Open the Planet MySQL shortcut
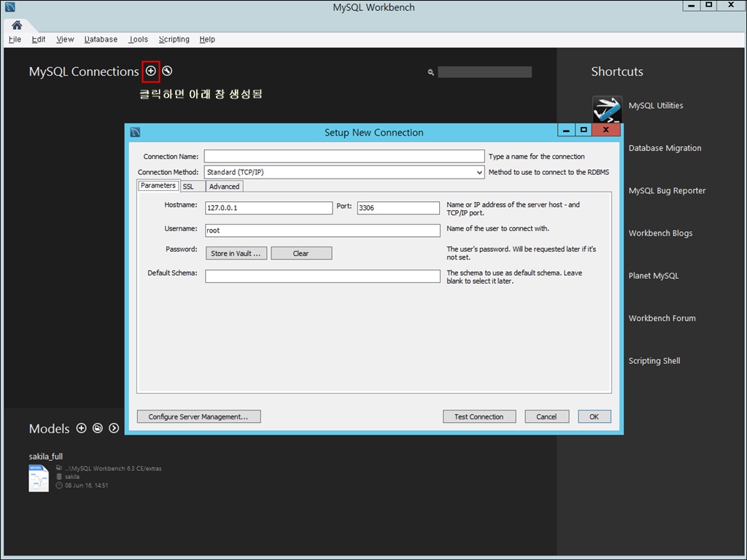Screen dimensions: 747x560 click(653, 276)
